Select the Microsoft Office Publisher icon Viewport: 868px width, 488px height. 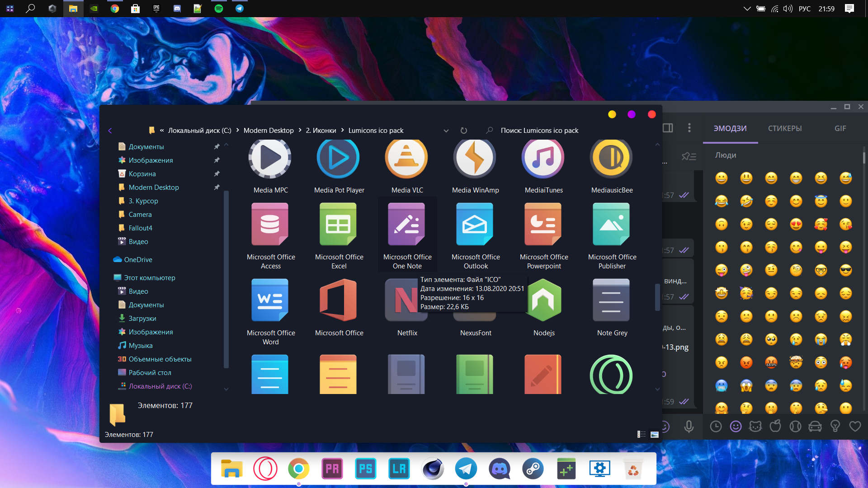point(612,235)
